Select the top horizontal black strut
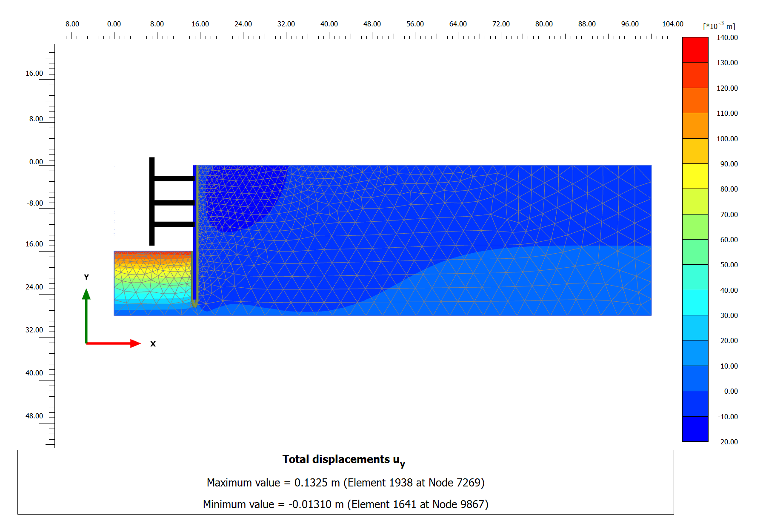Screen dimensions: 766x532 (174, 179)
